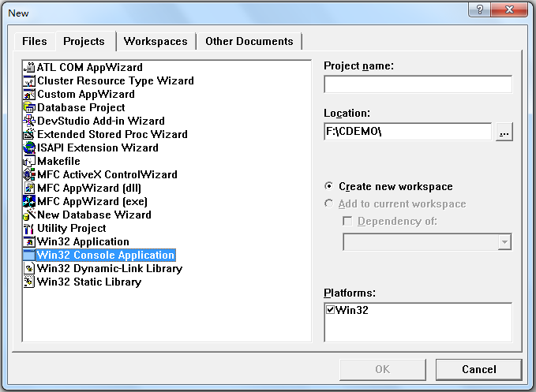
Task: Uncheck the Win32 platform checkbox
Action: (x=330, y=310)
